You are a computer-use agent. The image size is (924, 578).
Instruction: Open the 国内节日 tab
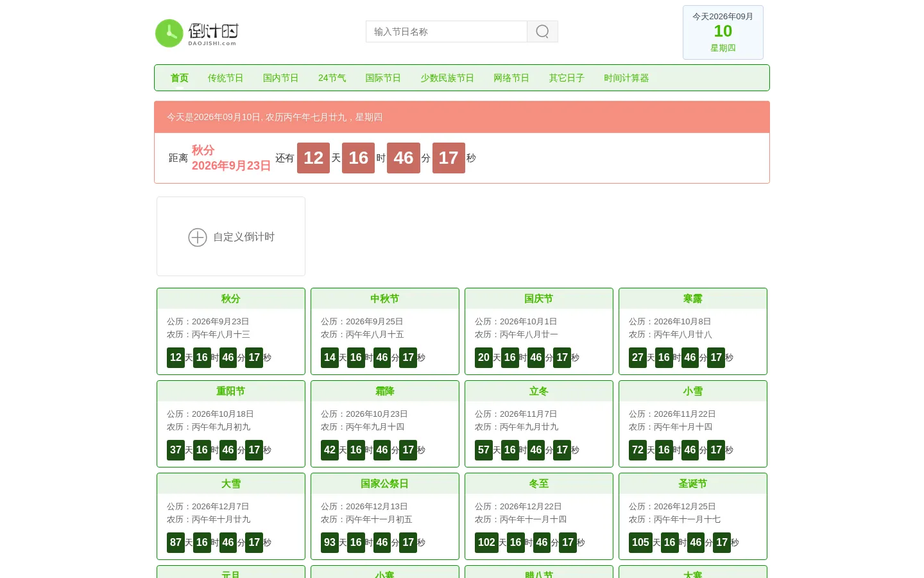[x=280, y=78]
